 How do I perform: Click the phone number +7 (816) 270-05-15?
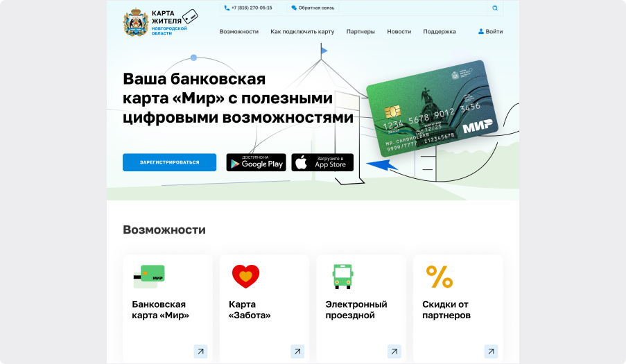[252, 8]
